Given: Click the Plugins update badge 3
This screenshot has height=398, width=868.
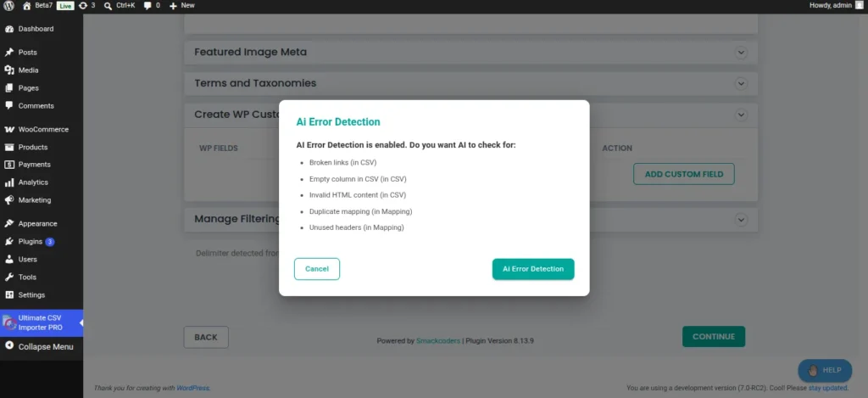Looking at the screenshot, I should point(50,242).
